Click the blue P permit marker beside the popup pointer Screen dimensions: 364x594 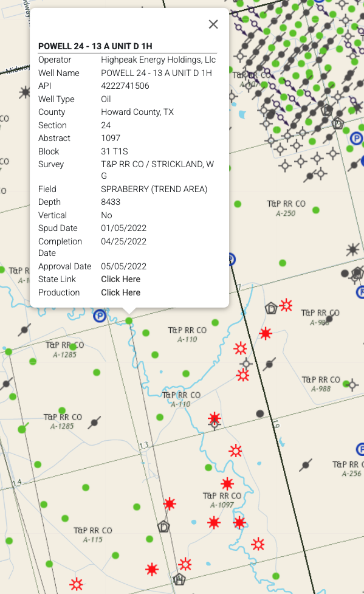(x=100, y=316)
